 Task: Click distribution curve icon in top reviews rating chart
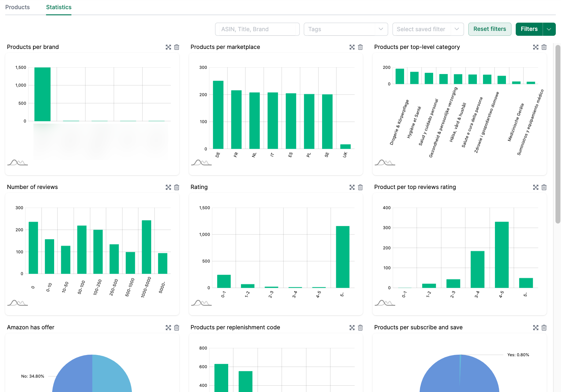tap(385, 303)
